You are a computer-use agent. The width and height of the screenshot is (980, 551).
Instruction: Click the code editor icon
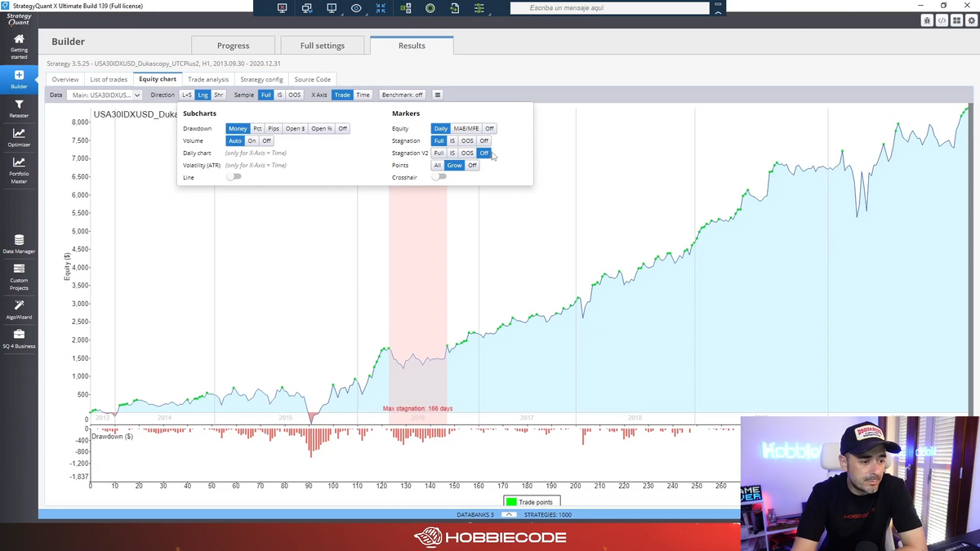942,20
